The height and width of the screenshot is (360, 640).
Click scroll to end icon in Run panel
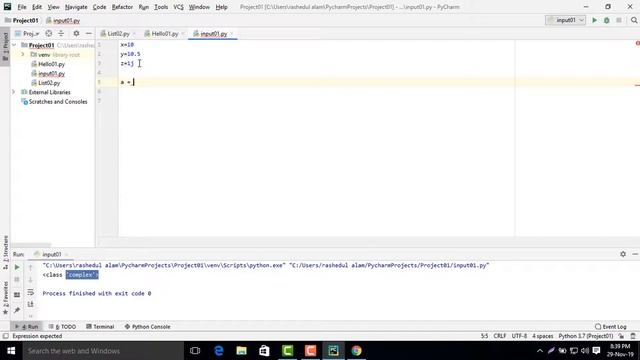pos(30,304)
